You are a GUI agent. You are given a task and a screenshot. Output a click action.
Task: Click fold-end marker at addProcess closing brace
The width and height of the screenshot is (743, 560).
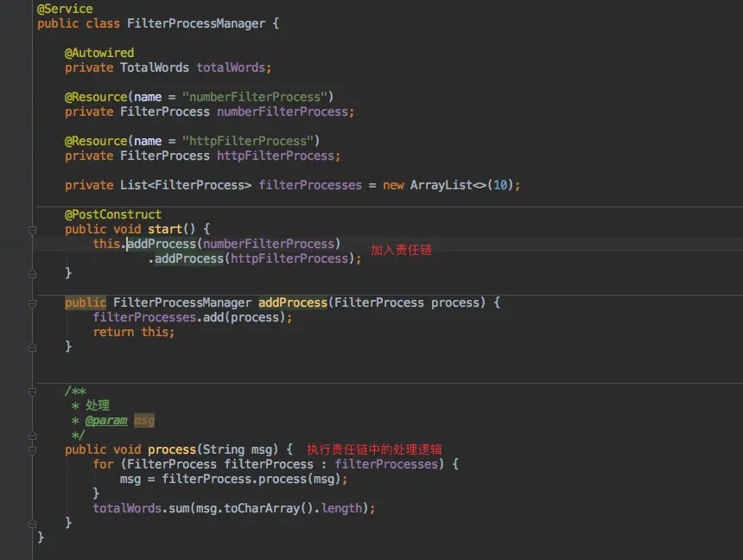click(32, 347)
